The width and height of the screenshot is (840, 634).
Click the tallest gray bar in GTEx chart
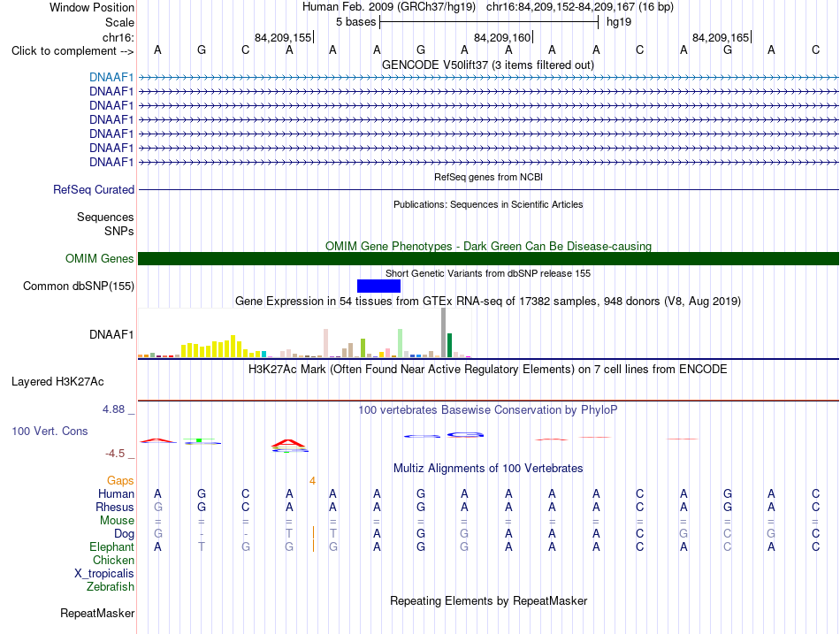tap(444, 332)
